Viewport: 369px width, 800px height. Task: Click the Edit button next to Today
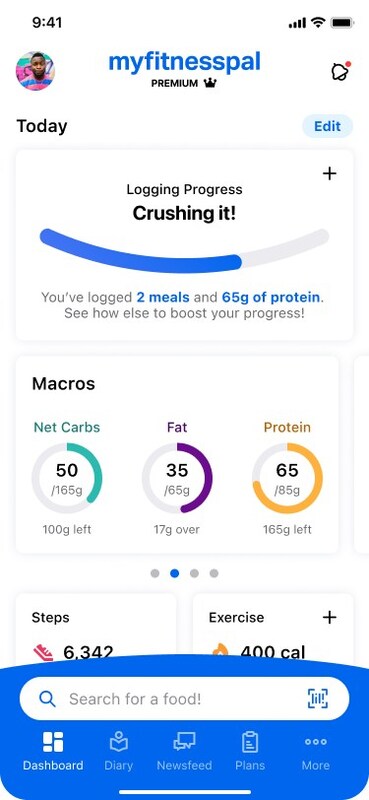pos(328,126)
